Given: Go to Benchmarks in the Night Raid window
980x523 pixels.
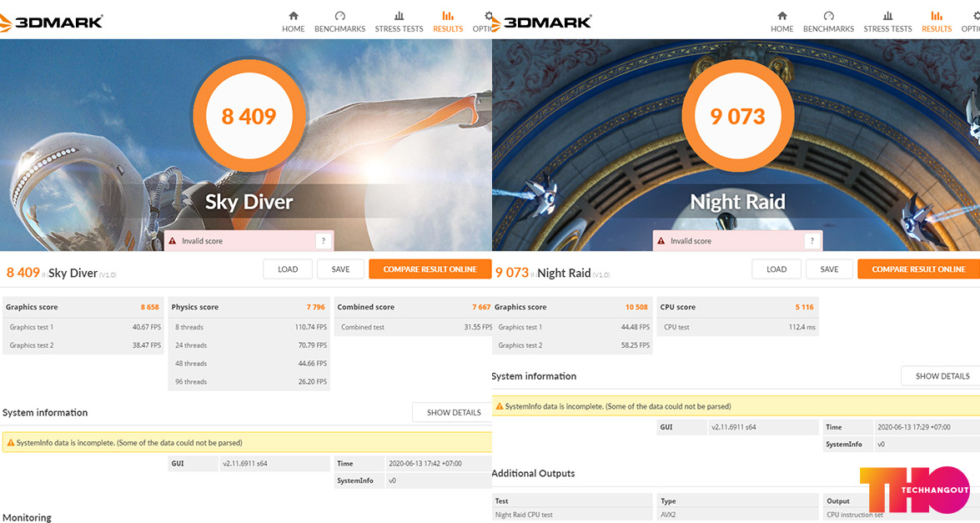Looking at the screenshot, I should click(x=829, y=22).
